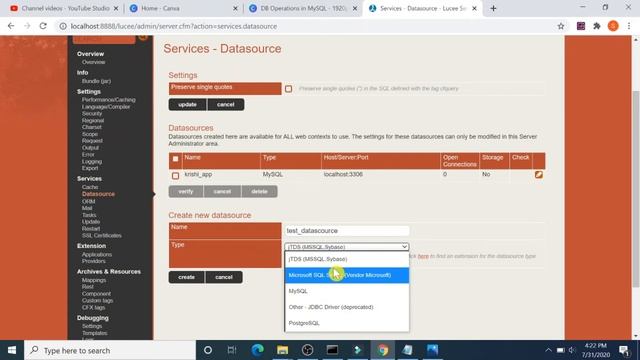This screenshot has width=640, height=360.
Task: Choose MySQL from the type list
Action: pyautogui.click(x=347, y=291)
